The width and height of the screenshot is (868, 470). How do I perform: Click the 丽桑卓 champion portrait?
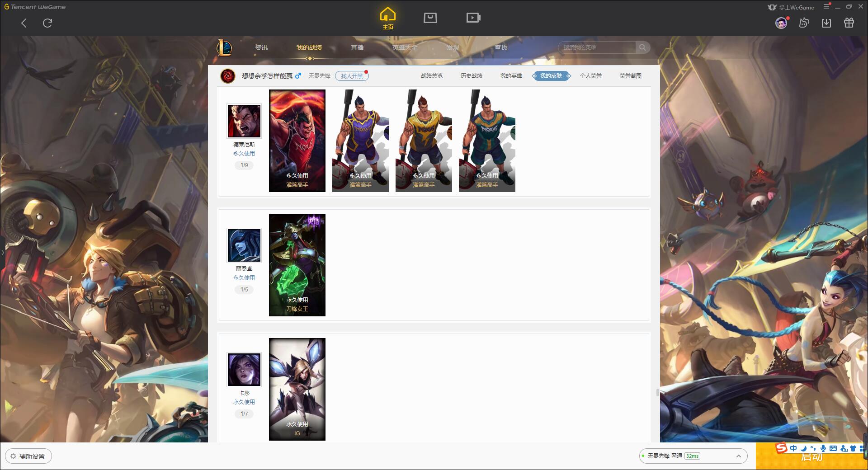(x=244, y=245)
